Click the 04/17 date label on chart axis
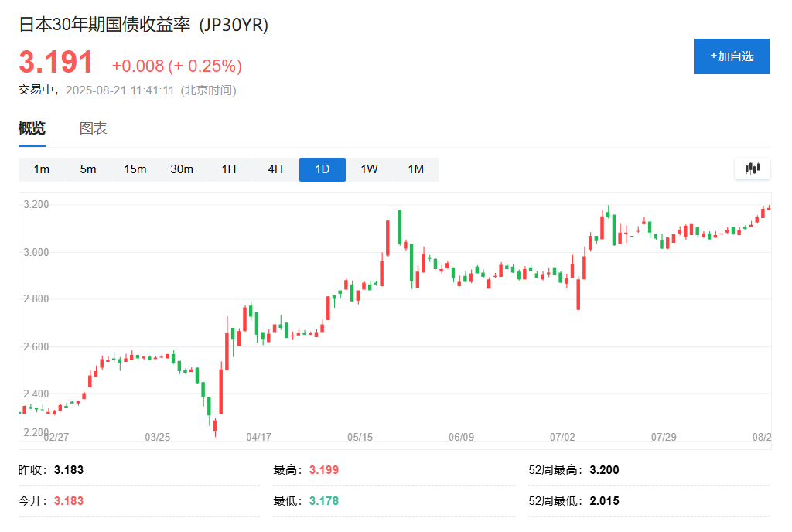This screenshot has height=532, width=792. [x=258, y=436]
